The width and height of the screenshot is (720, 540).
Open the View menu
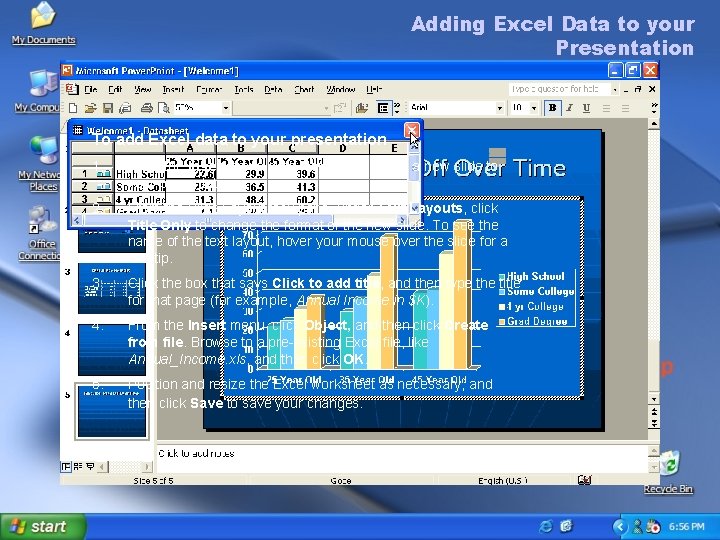pyautogui.click(x=142, y=89)
